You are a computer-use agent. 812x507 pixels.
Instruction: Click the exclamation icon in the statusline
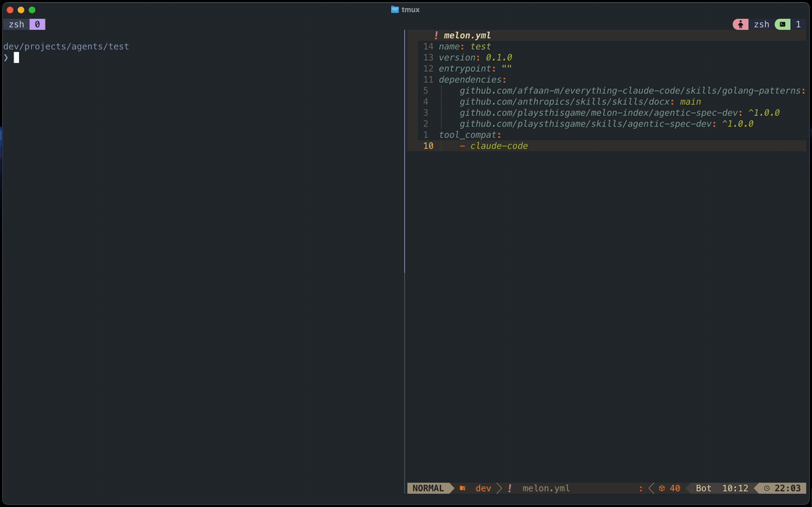pyautogui.click(x=510, y=488)
